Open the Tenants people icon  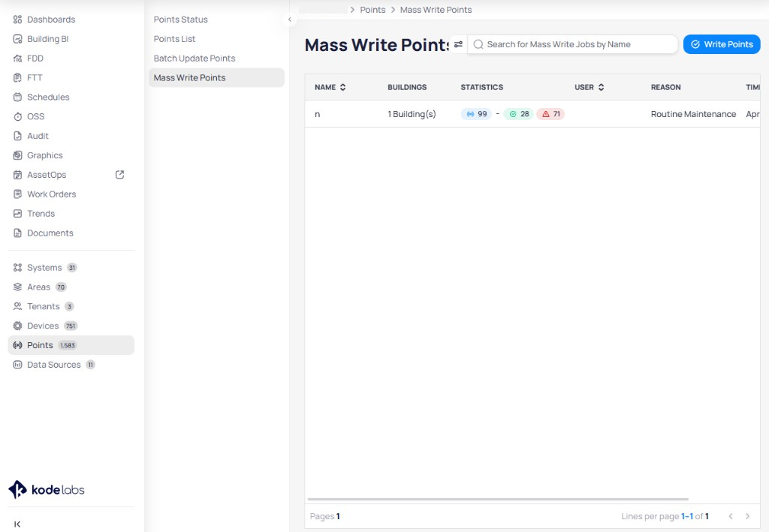coord(18,307)
